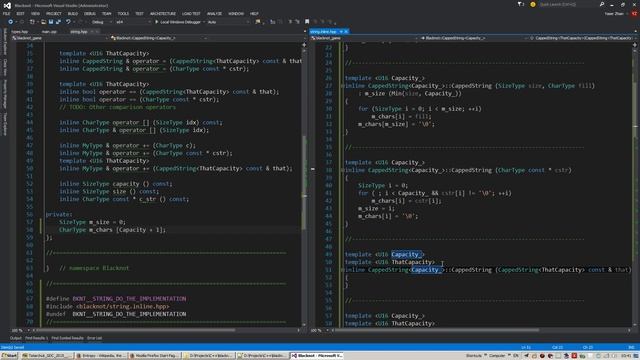Viewport: 640px width, 360px height.
Task: Click the Blacknot Visual Studio taskbar button
Action: 317,356
